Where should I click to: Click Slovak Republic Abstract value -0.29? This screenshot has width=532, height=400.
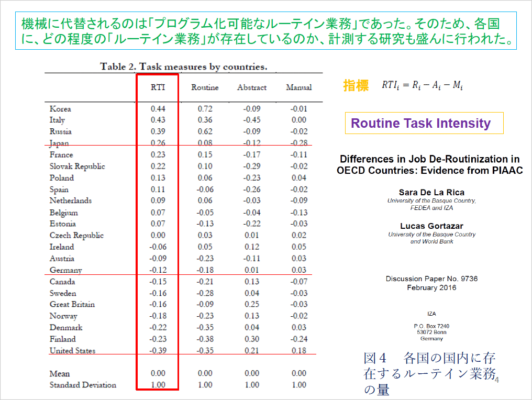(252, 166)
